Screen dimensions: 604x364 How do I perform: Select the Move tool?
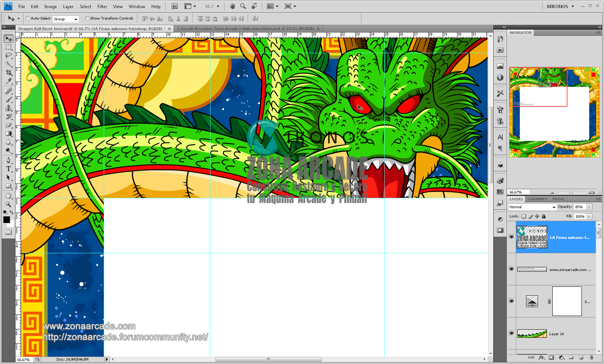(x=8, y=38)
